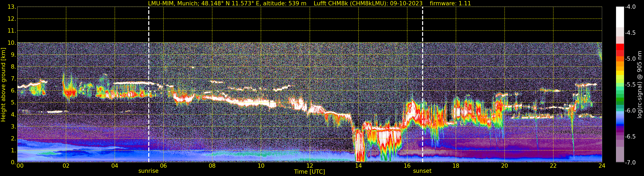Viewport: 644px width, 176px height.
Task: Click the 04 tick label on time axis
Action: pos(115,166)
